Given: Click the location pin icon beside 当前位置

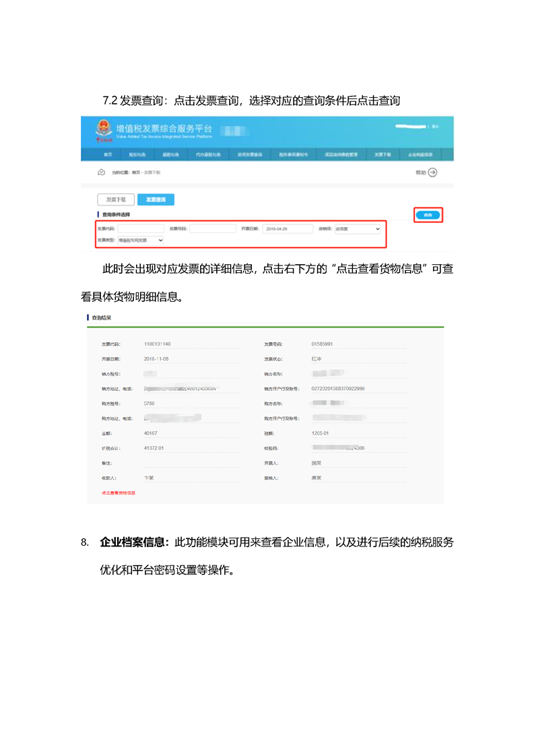Looking at the screenshot, I should coord(101,172).
